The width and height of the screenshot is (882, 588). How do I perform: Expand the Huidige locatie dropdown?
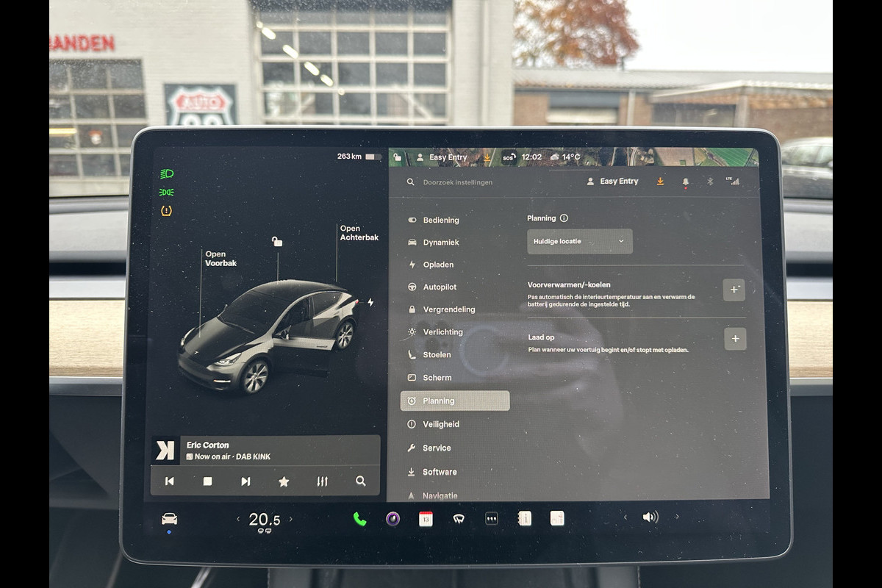point(579,241)
